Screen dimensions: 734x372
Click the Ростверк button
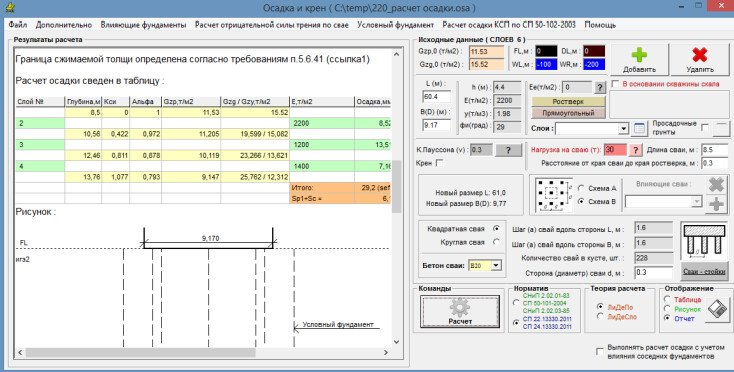tap(568, 102)
